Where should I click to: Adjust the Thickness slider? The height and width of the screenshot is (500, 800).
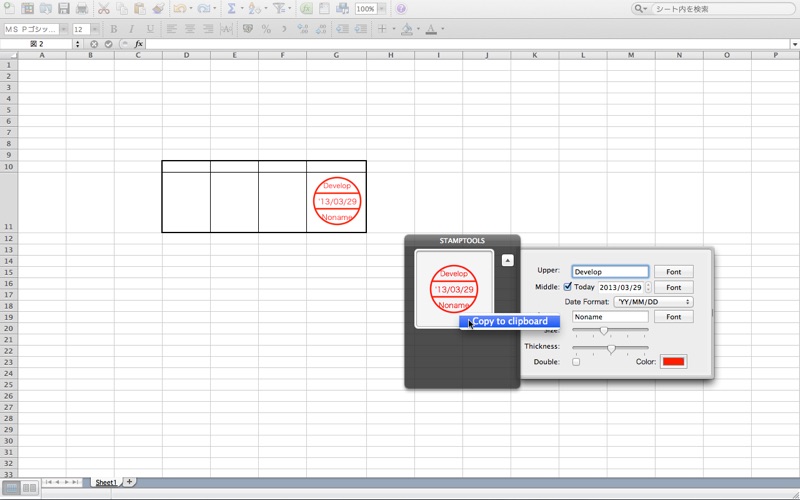click(611, 349)
